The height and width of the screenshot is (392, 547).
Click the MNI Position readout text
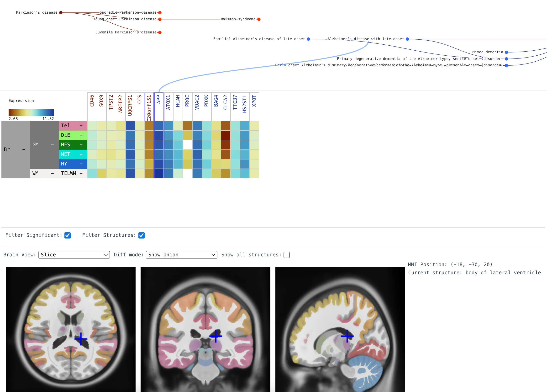point(450,264)
